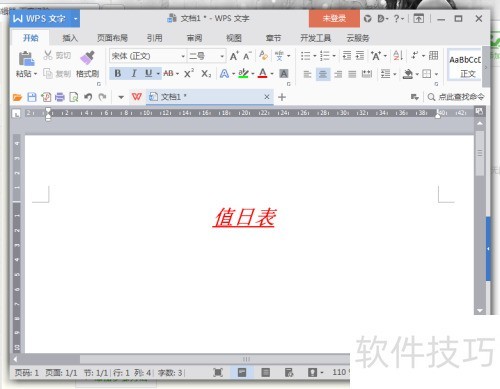Switch to the 插入 ribbon tab
Image resolution: width=500 pixels, height=389 pixels.
point(70,38)
